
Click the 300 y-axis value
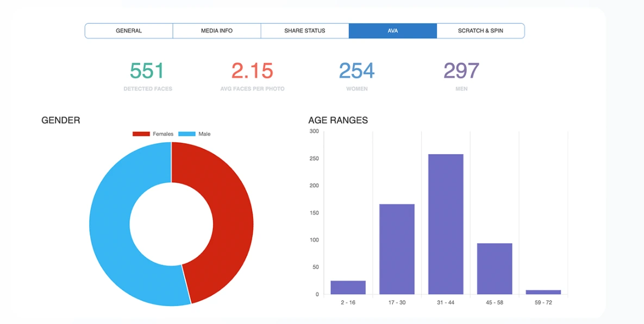[x=314, y=132]
